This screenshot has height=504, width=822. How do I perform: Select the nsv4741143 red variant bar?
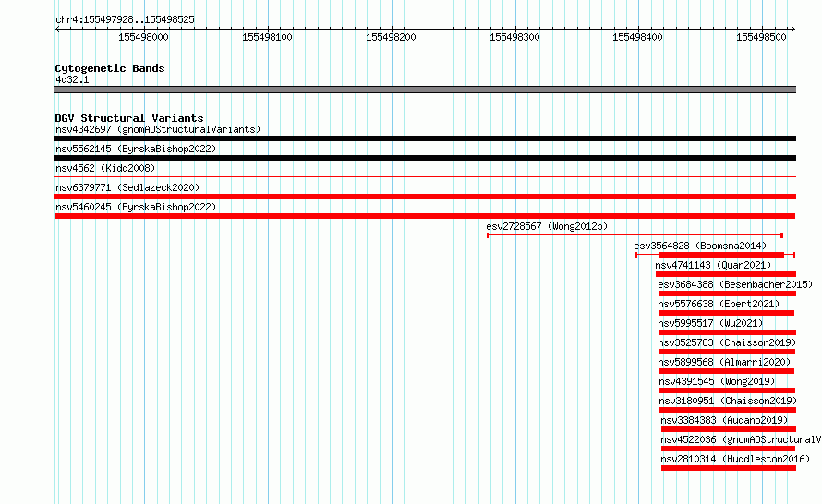726,274
